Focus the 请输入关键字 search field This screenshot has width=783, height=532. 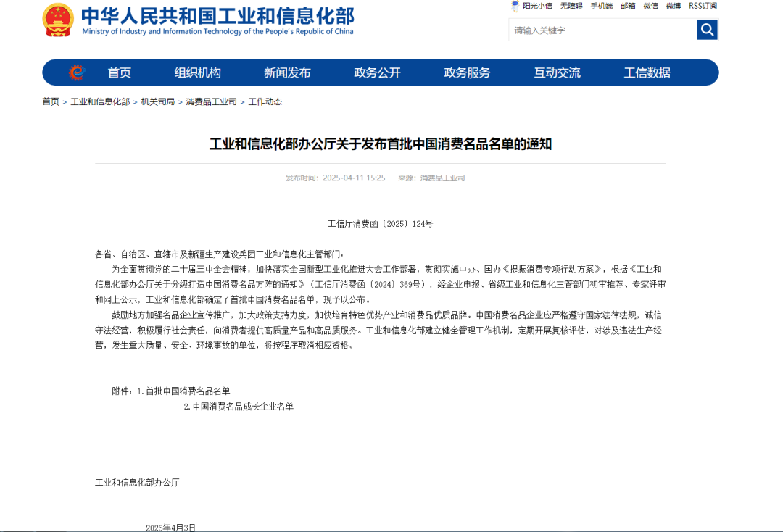pyautogui.click(x=602, y=30)
